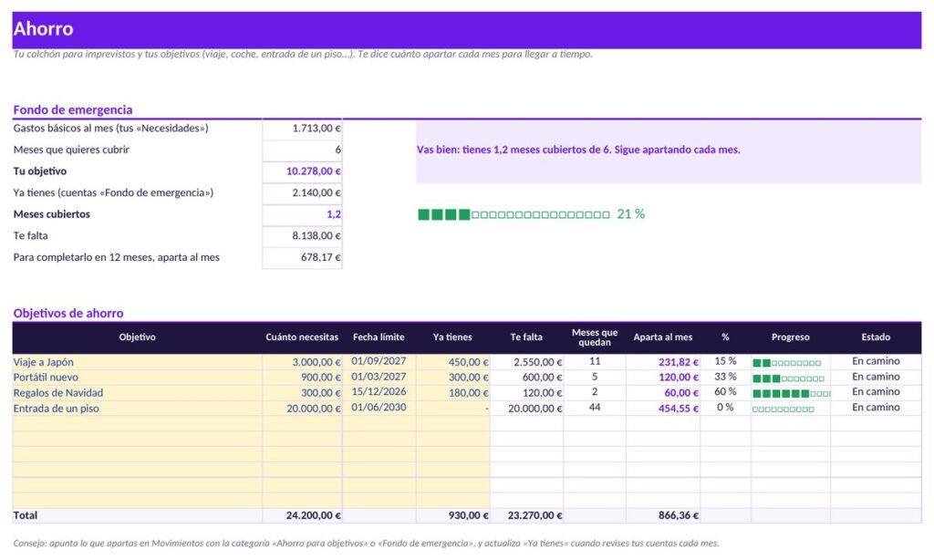The width and height of the screenshot is (934, 560).
Task: Select the En camino status for Entrada de un piso
Action: 876,408
